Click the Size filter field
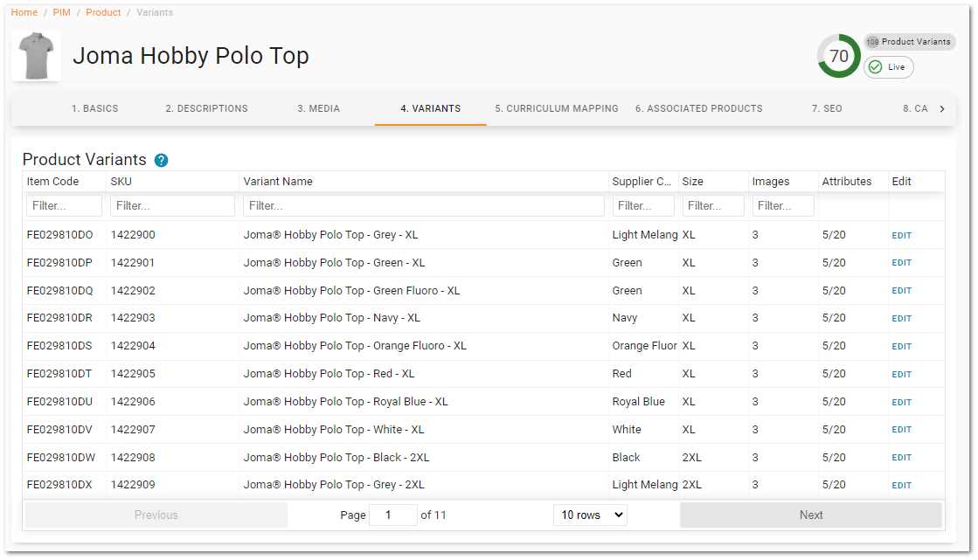Image resolution: width=978 pixels, height=560 pixels. pos(713,206)
